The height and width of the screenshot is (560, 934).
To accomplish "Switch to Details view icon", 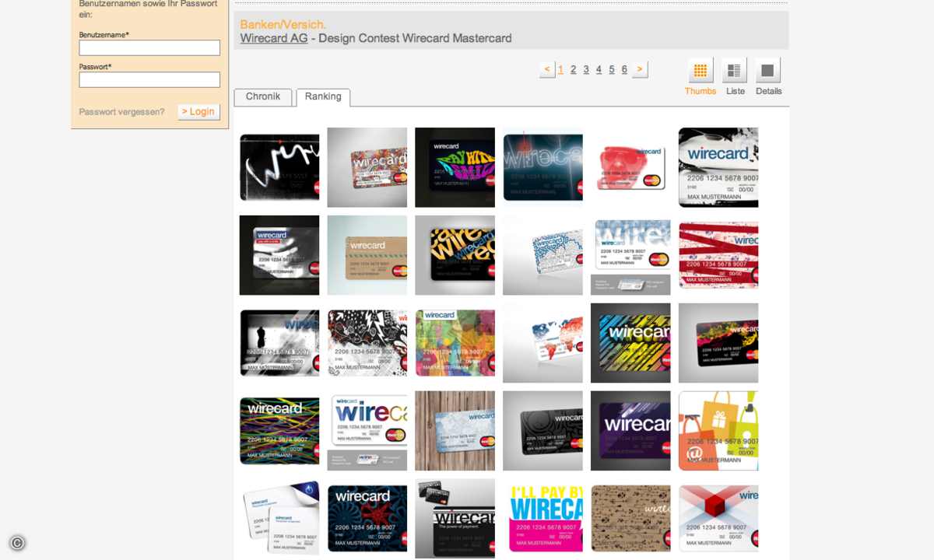I will pyautogui.click(x=767, y=70).
